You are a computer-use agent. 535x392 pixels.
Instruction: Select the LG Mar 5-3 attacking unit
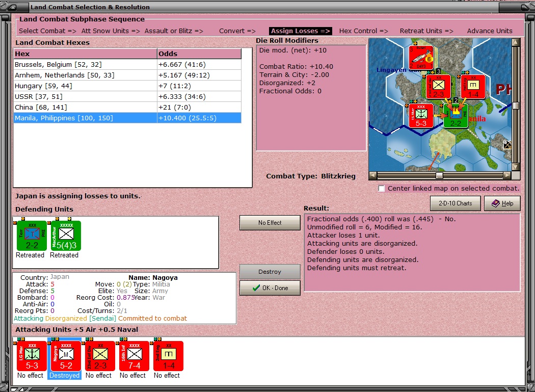click(x=32, y=356)
